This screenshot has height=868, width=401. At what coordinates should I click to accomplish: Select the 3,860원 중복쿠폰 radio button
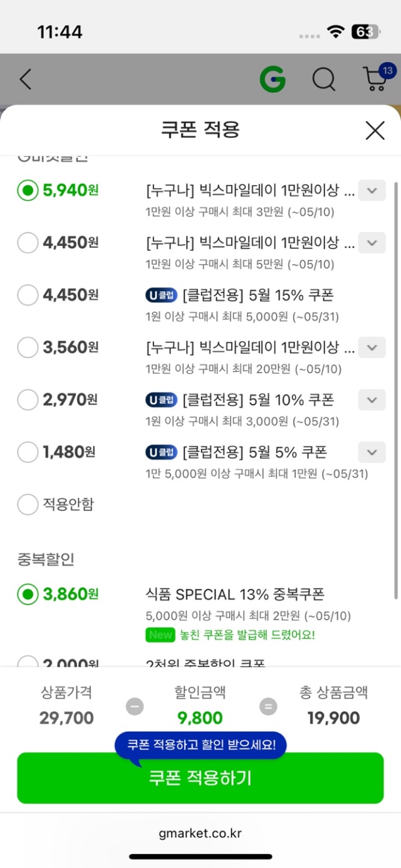28,594
